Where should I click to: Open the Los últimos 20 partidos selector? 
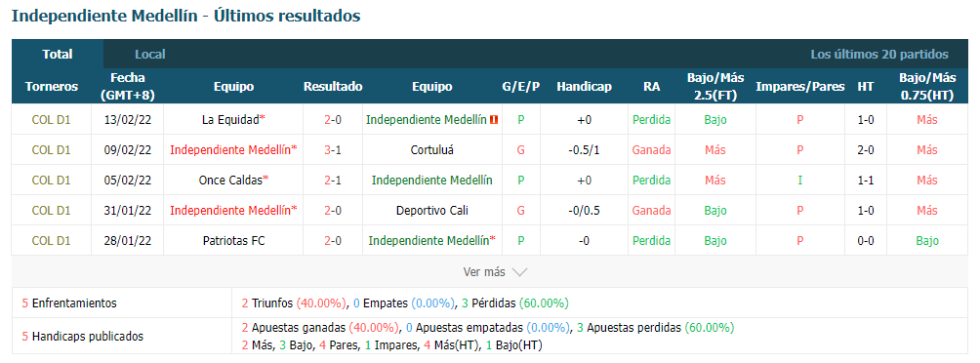pos(879,55)
